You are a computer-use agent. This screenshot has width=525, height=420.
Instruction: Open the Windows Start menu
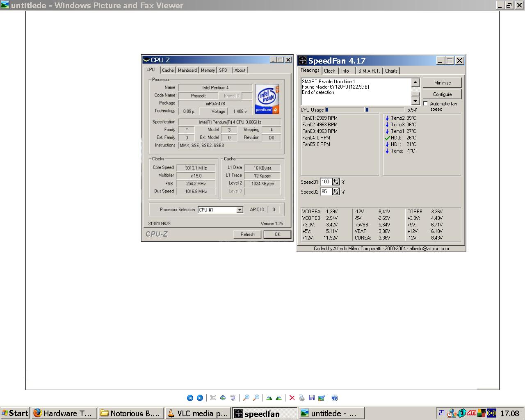(x=15, y=413)
